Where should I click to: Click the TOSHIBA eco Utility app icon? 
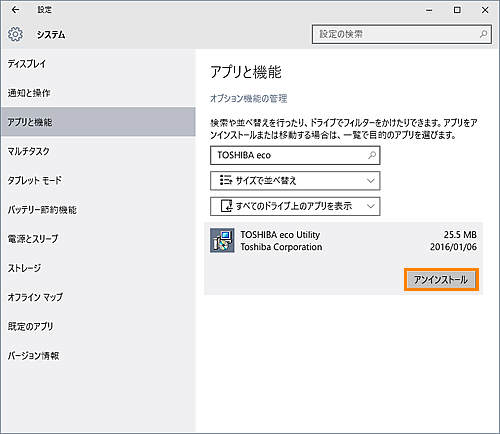(222, 240)
